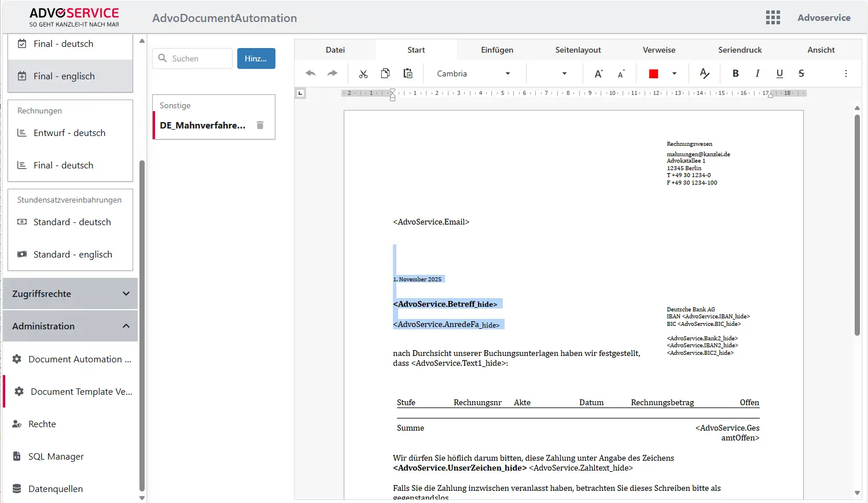868x503 pixels.
Task: Open the Paste tool
Action: [408, 74]
